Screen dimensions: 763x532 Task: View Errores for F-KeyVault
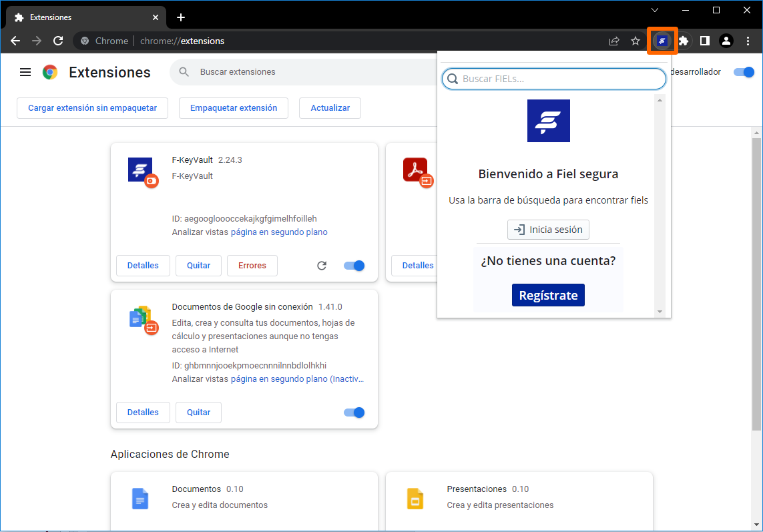[252, 265]
